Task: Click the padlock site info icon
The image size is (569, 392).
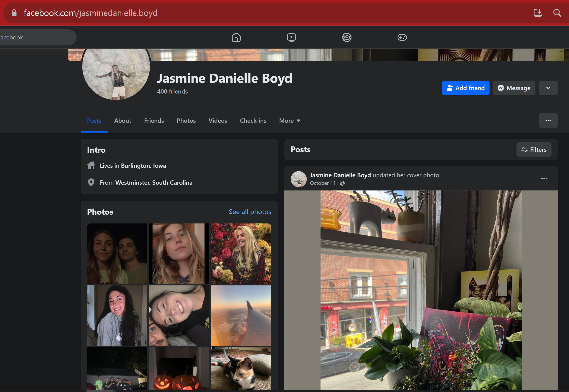Action: 14,13
